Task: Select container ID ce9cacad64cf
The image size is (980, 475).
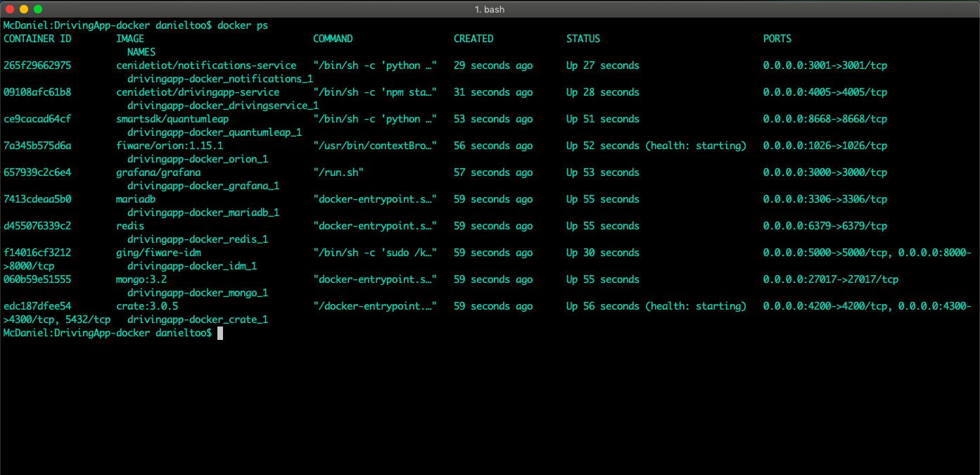Action: (x=37, y=119)
